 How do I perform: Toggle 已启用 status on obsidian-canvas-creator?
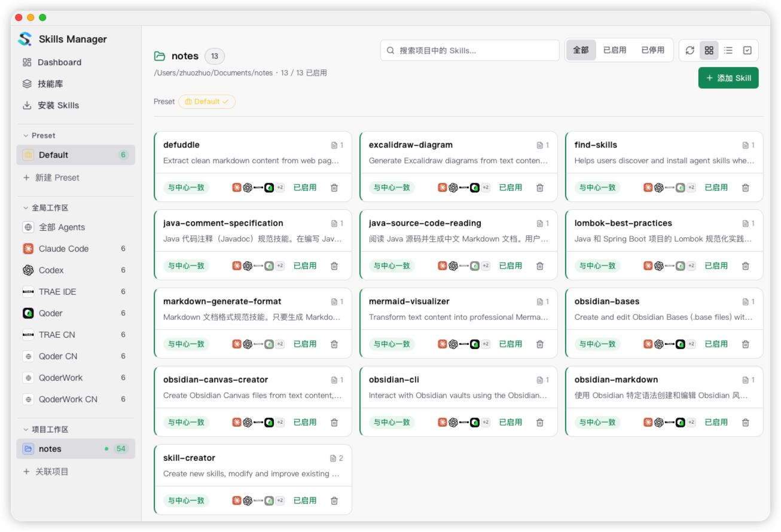305,422
